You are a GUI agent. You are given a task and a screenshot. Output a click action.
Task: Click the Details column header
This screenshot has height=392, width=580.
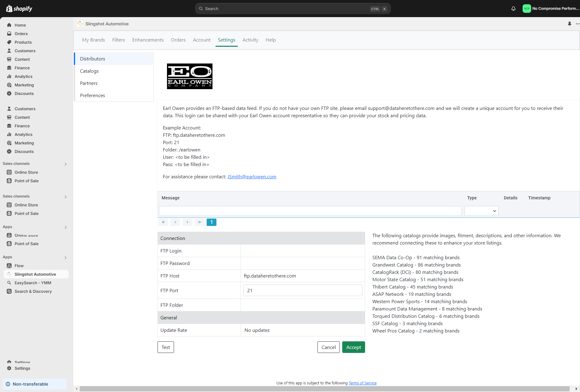pyautogui.click(x=510, y=198)
